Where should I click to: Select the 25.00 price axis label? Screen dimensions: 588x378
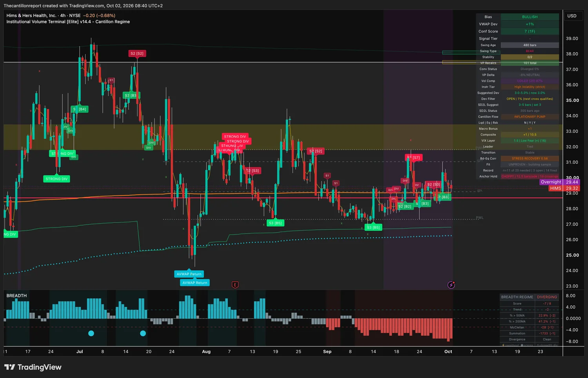coord(572,255)
